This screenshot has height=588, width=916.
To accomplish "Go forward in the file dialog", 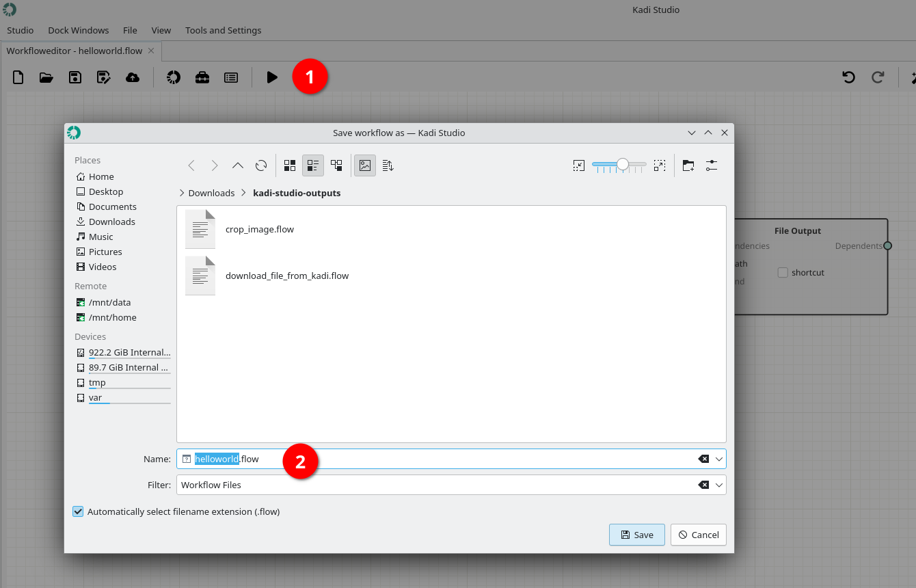I will point(215,165).
